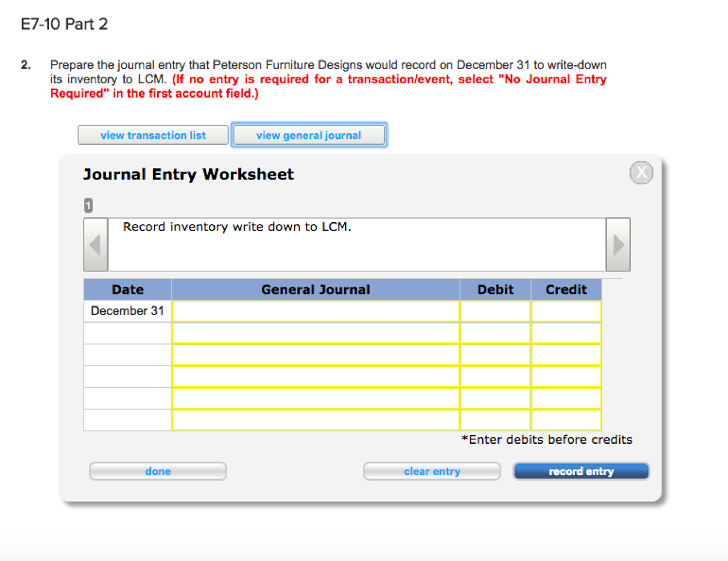Open first row General Journal account field
Image resolution: width=728 pixels, height=561 pixels.
tap(315, 311)
